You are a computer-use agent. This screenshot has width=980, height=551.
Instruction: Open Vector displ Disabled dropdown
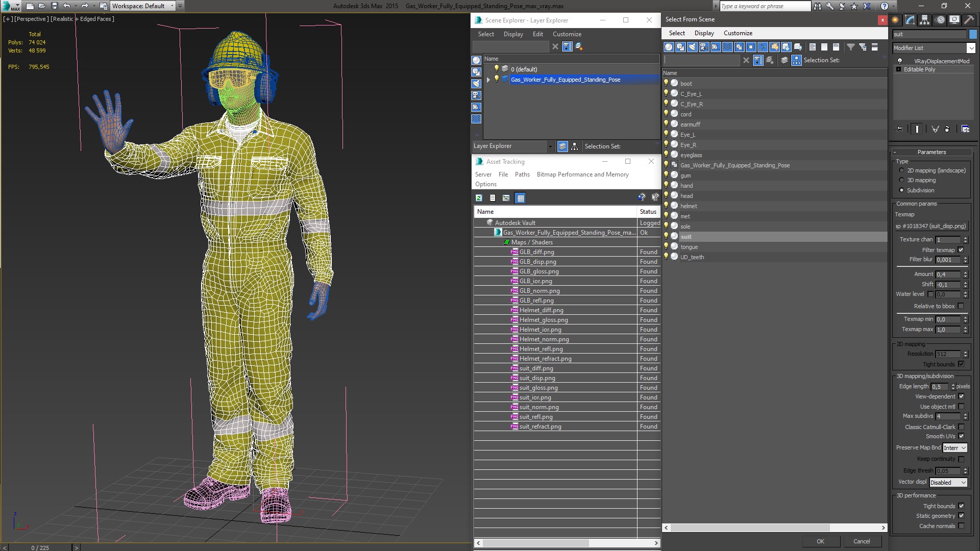[x=948, y=483]
